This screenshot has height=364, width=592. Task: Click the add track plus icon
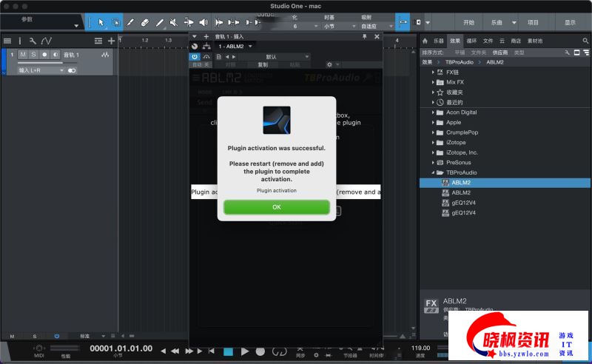point(111,41)
